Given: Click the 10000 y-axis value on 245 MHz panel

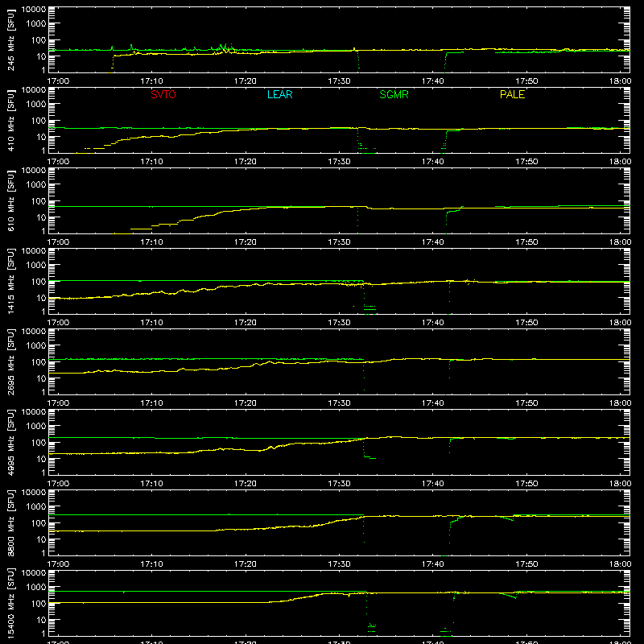Looking at the screenshot, I should click(x=34, y=10).
